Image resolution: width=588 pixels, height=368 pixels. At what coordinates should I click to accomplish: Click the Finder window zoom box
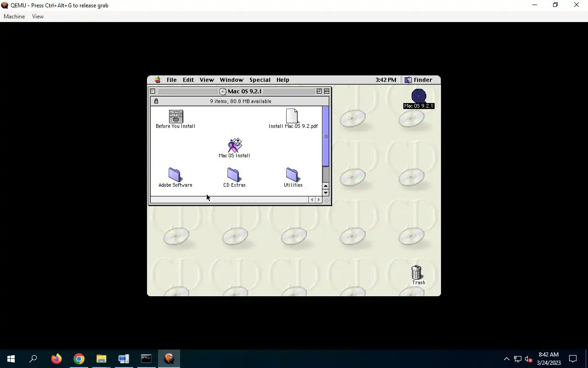pos(319,92)
